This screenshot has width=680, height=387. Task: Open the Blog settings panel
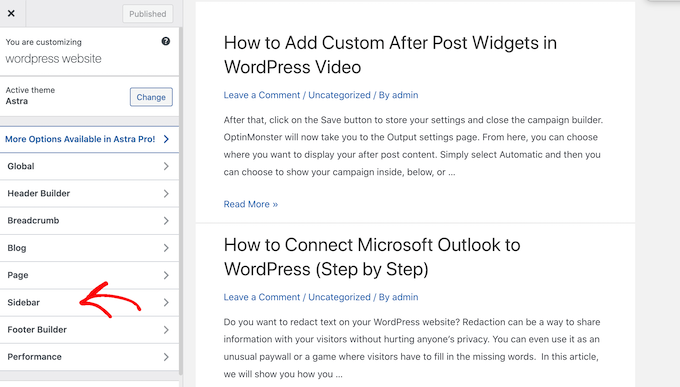(89, 248)
